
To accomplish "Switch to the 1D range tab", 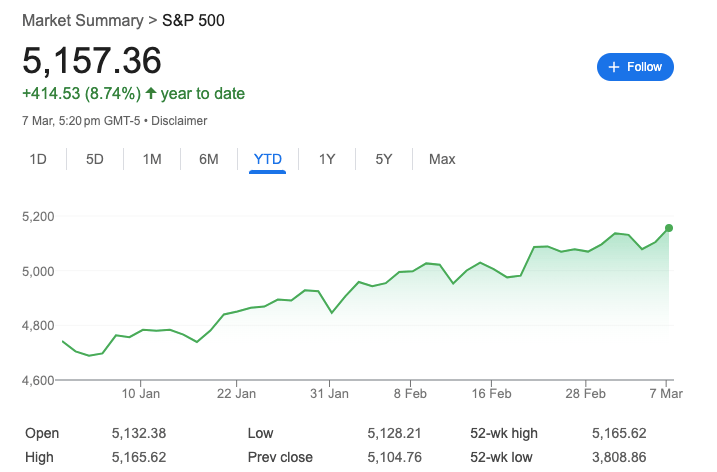I will [x=38, y=159].
